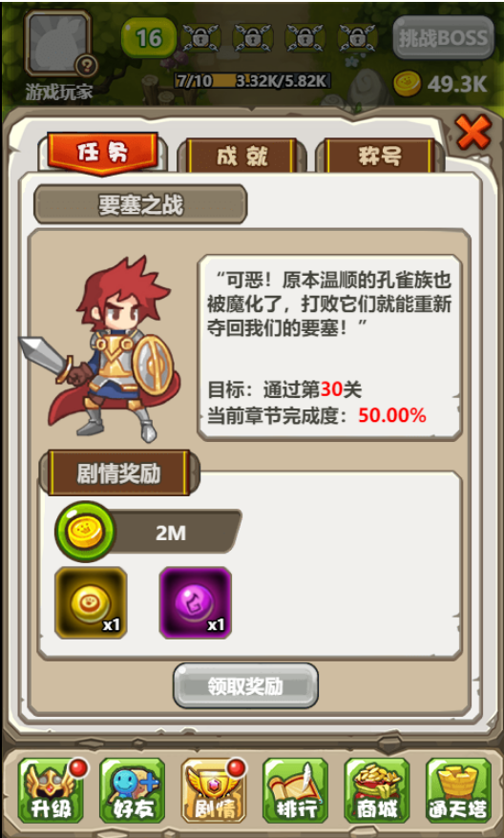This screenshot has width=504, height=838.
Task: Open the 排行 ranking scroll icon
Action: click(x=296, y=790)
